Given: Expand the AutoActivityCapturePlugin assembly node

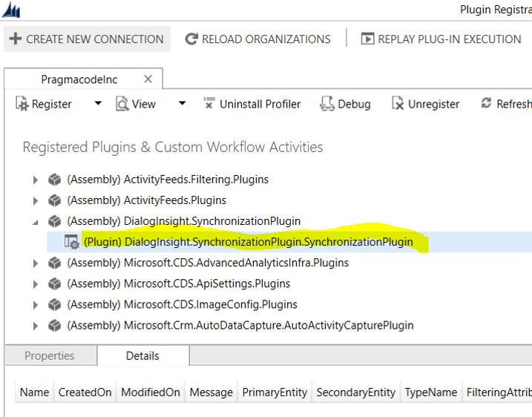Looking at the screenshot, I should 36,326.
